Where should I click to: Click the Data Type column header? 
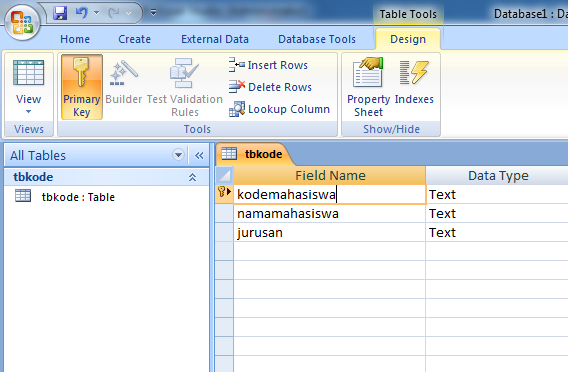click(498, 176)
